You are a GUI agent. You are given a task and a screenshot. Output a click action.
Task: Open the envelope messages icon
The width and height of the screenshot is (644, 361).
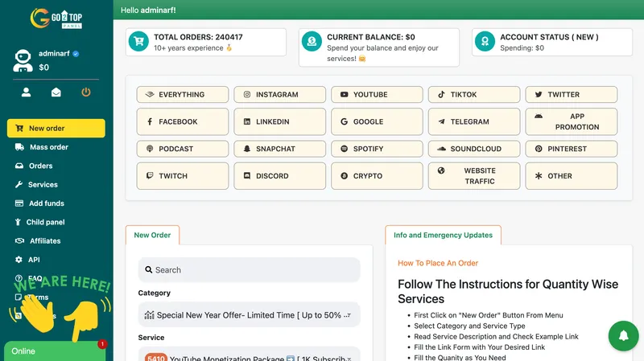pyautogui.click(x=56, y=92)
